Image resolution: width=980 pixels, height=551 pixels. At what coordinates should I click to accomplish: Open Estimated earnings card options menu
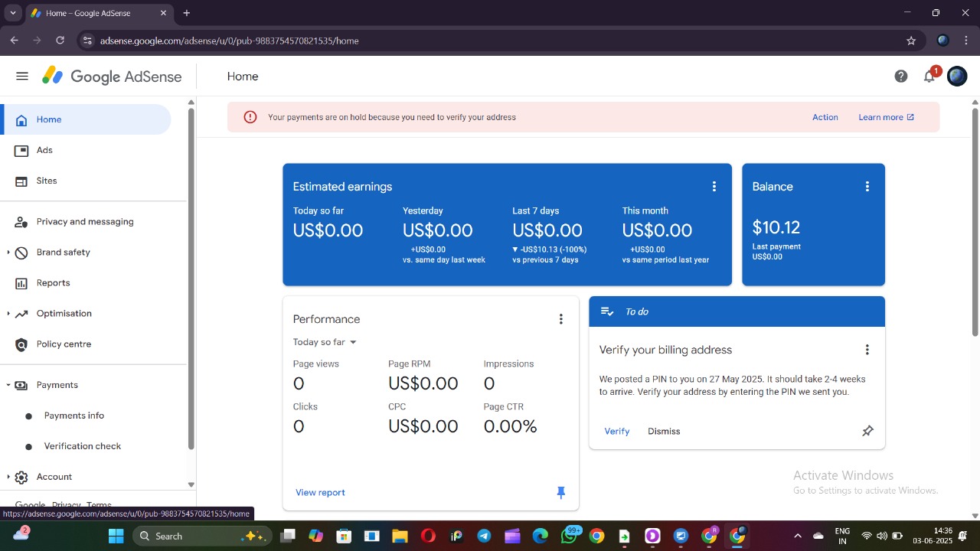[714, 187]
